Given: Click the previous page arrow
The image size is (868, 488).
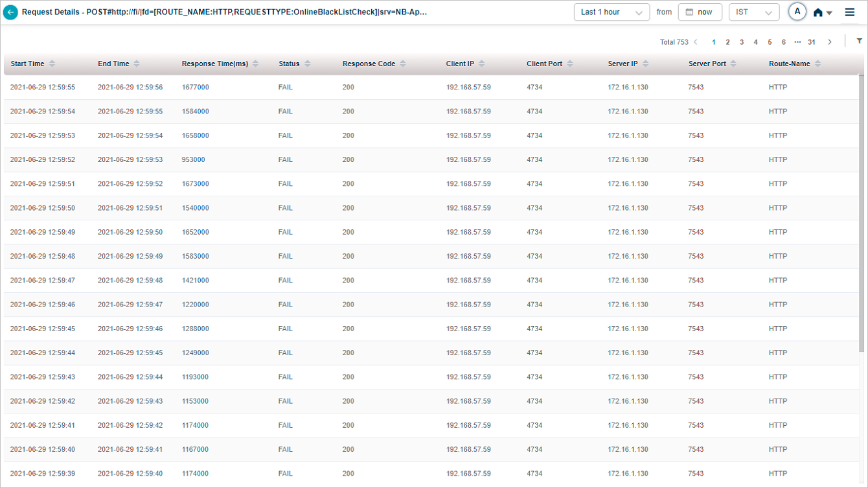Looking at the screenshot, I should click(696, 42).
